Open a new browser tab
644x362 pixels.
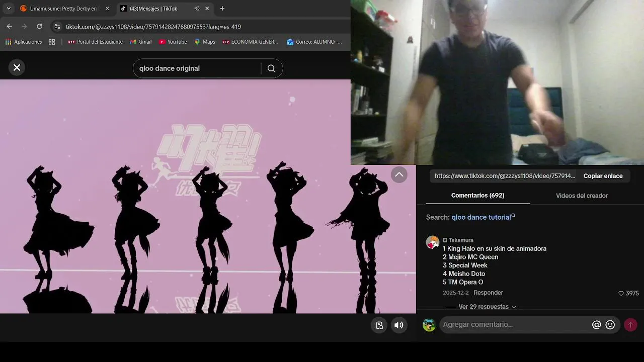click(x=222, y=9)
